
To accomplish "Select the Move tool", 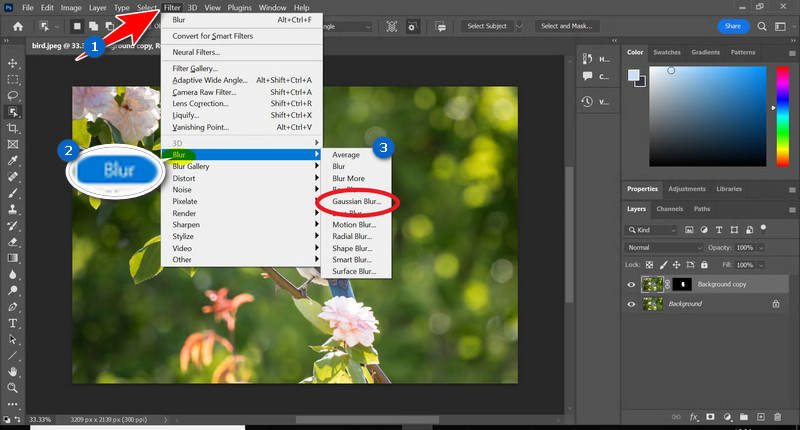I will pyautogui.click(x=13, y=63).
